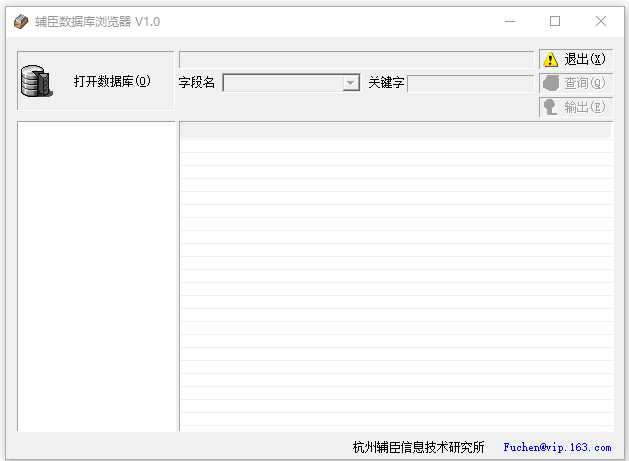Click the app icon in title bar

[x=21, y=21]
